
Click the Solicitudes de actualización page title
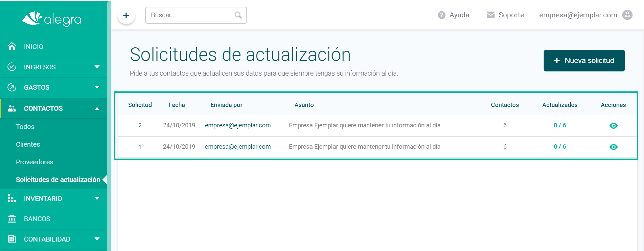pos(240,55)
